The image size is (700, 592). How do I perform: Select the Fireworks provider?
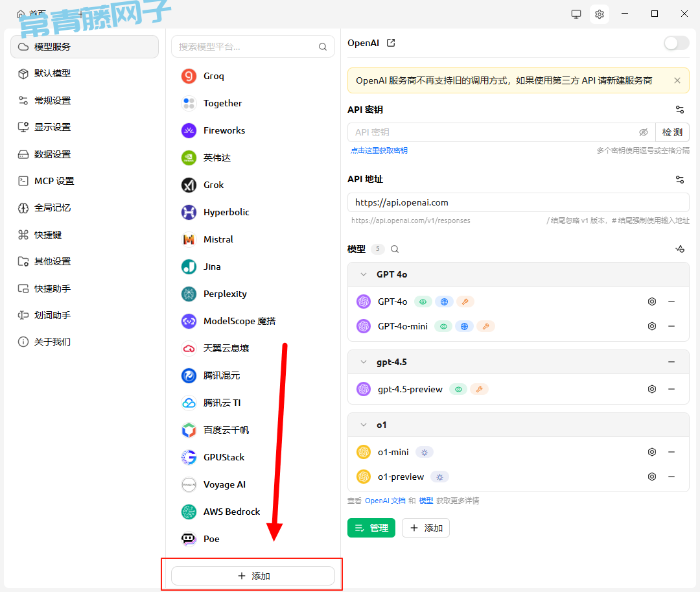[x=253, y=131]
